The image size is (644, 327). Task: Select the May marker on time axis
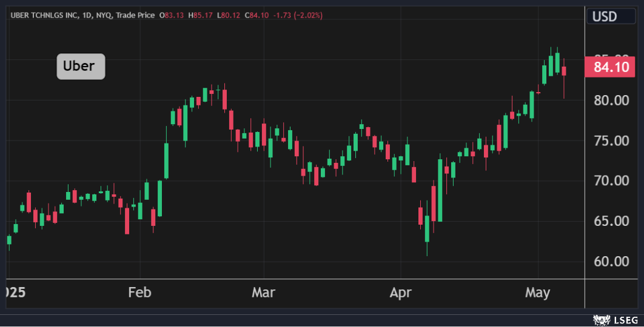[537, 292]
